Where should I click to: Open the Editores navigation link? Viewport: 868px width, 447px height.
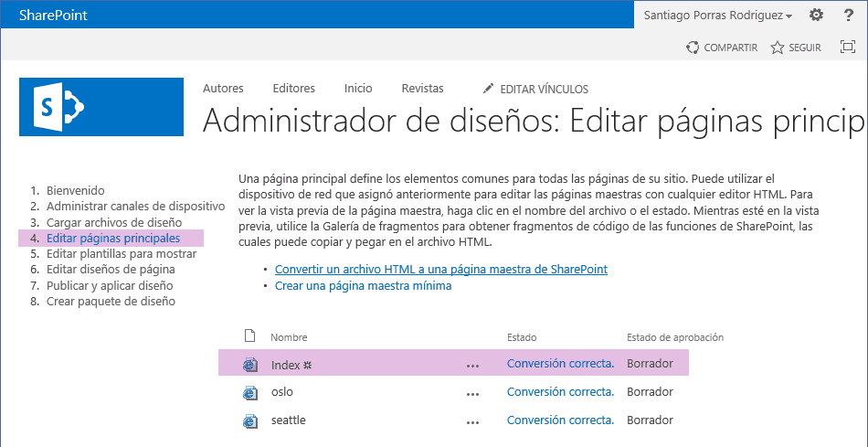(x=294, y=88)
